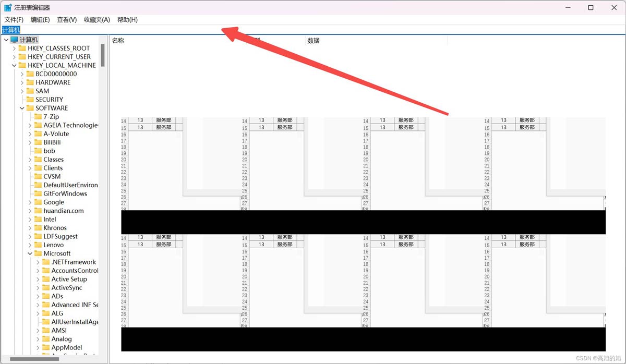Image resolution: width=626 pixels, height=364 pixels.
Task: Click the CVSM folder icon
Action: (38, 177)
